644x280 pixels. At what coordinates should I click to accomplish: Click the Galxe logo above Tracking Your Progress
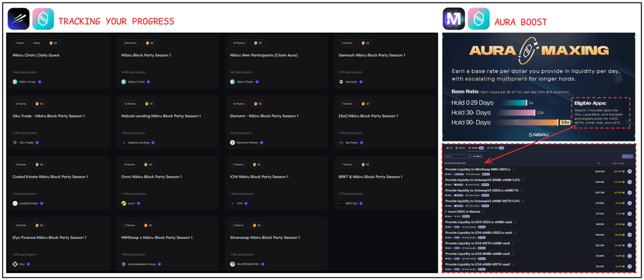(x=18, y=19)
